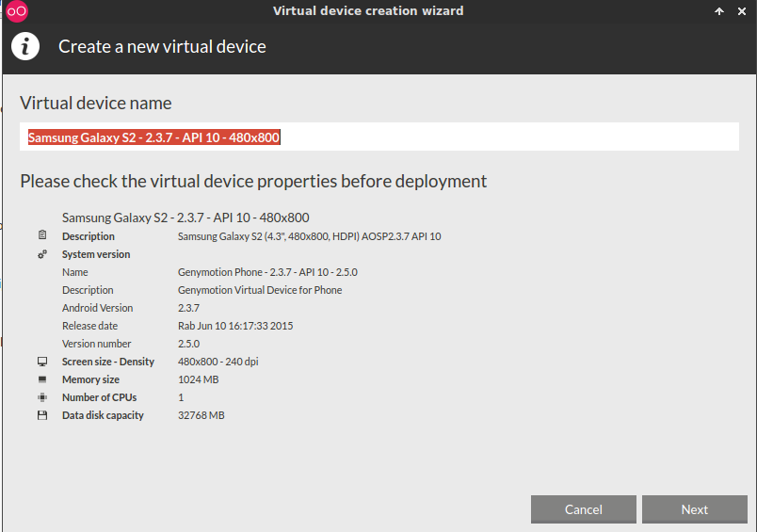Click the up arrow button in the title bar
The height and width of the screenshot is (532, 757).
(719, 11)
